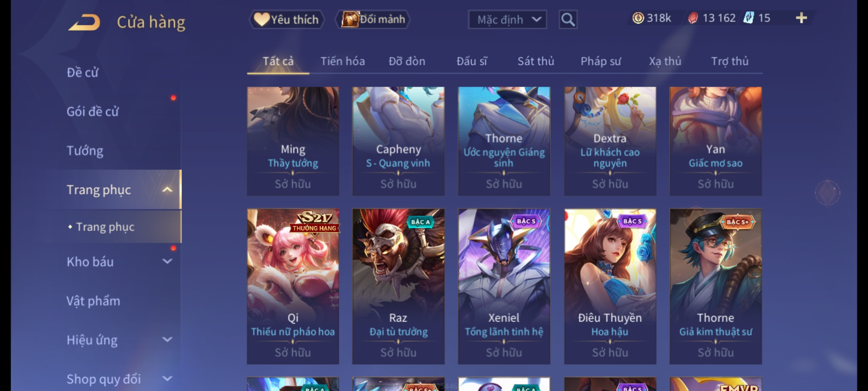
Task: Collapse the Trang phục section chevron
Action: pos(167,190)
